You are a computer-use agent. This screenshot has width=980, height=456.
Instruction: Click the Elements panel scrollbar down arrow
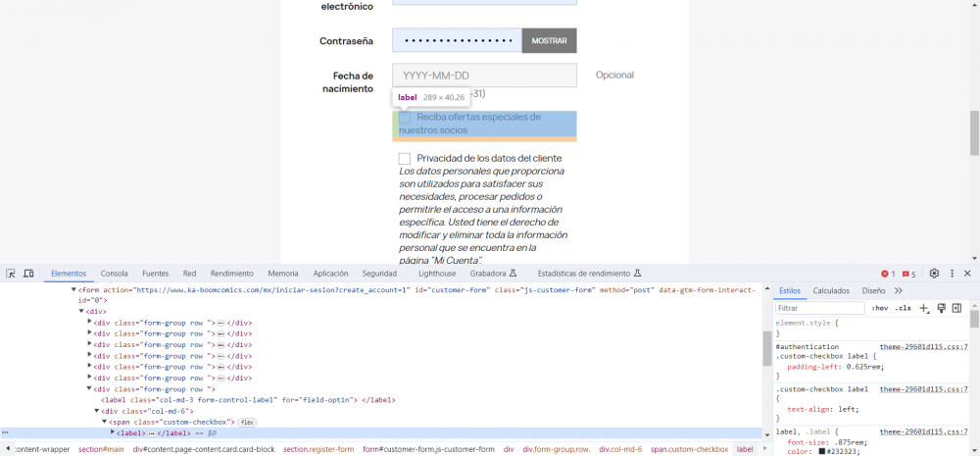[767, 434]
